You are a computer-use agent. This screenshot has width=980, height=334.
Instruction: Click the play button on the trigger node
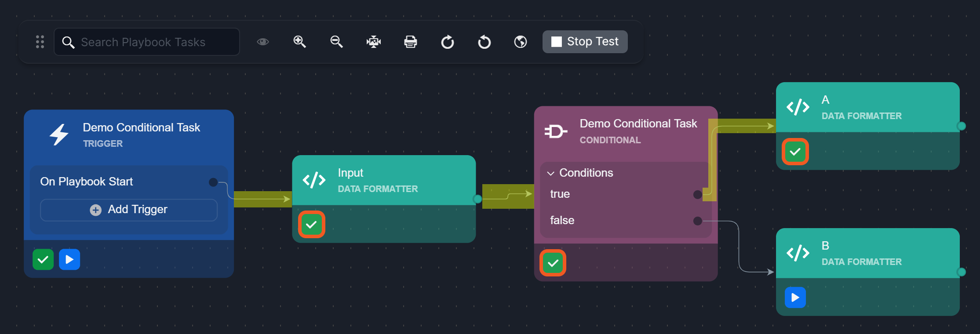coord(69,259)
